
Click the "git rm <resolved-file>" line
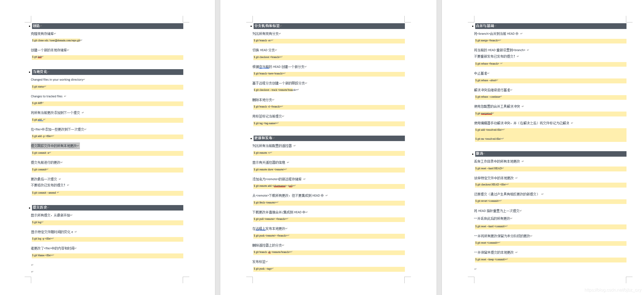click(x=489, y=139)
